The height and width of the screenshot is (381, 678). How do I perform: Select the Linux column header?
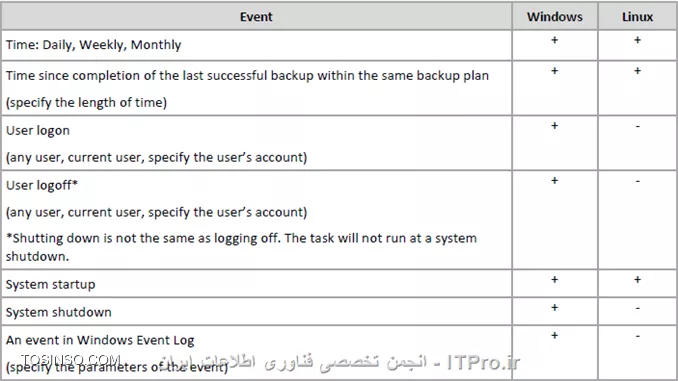637,17
